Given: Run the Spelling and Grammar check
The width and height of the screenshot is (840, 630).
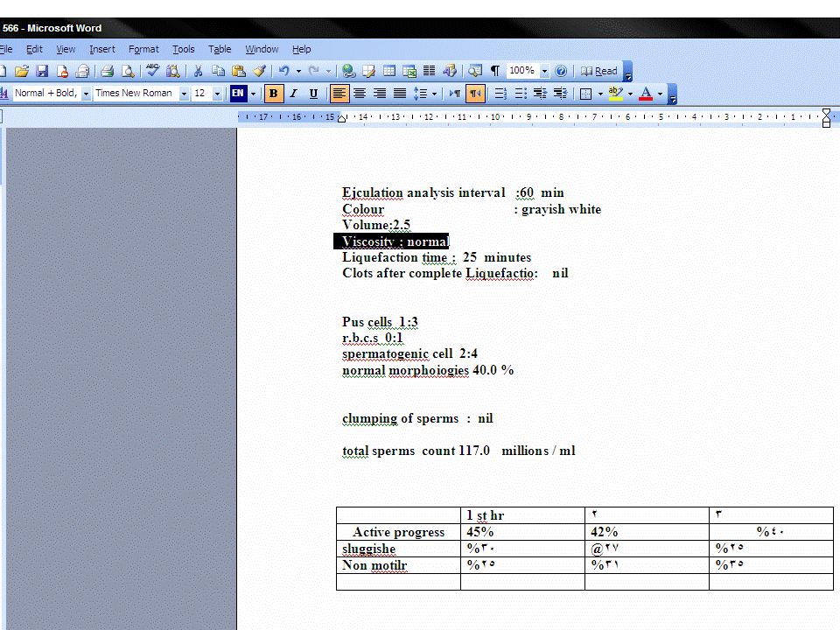Looking at the screenshot, I should pyautogui.click(x=152, y=71).
